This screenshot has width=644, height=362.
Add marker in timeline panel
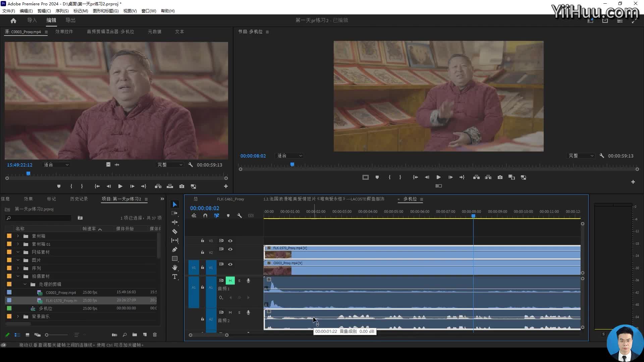[228, 216]
